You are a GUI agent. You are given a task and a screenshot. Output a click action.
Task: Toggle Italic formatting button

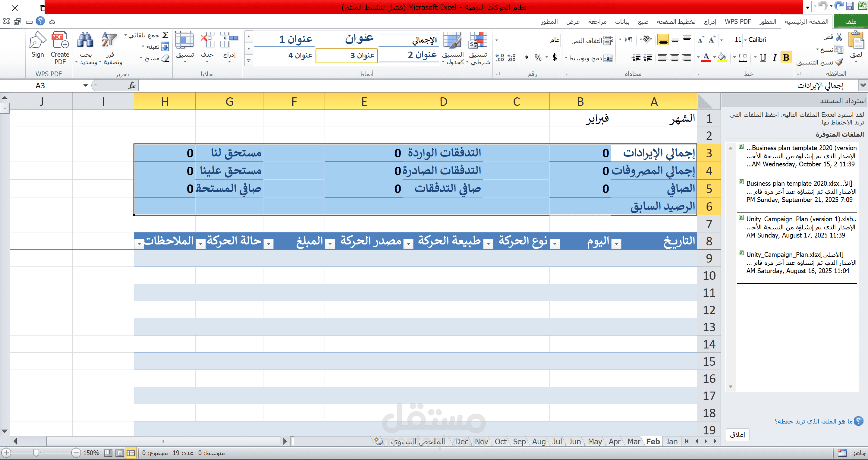(775, 58)
